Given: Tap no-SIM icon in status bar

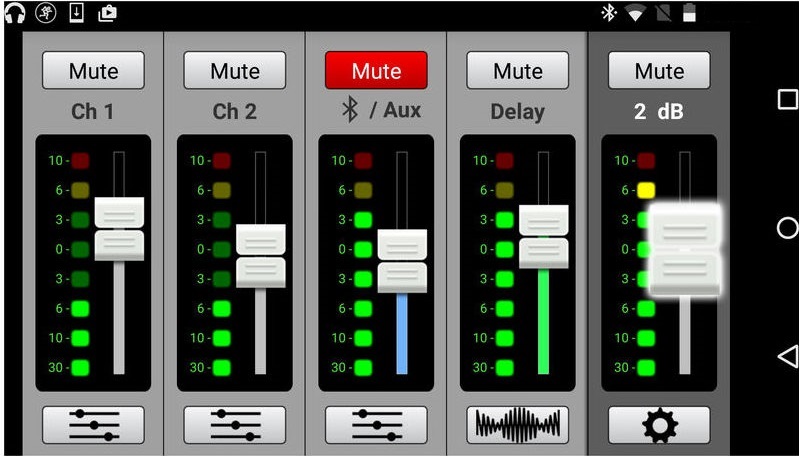Looking at the screenshot, I should (663, 14).
